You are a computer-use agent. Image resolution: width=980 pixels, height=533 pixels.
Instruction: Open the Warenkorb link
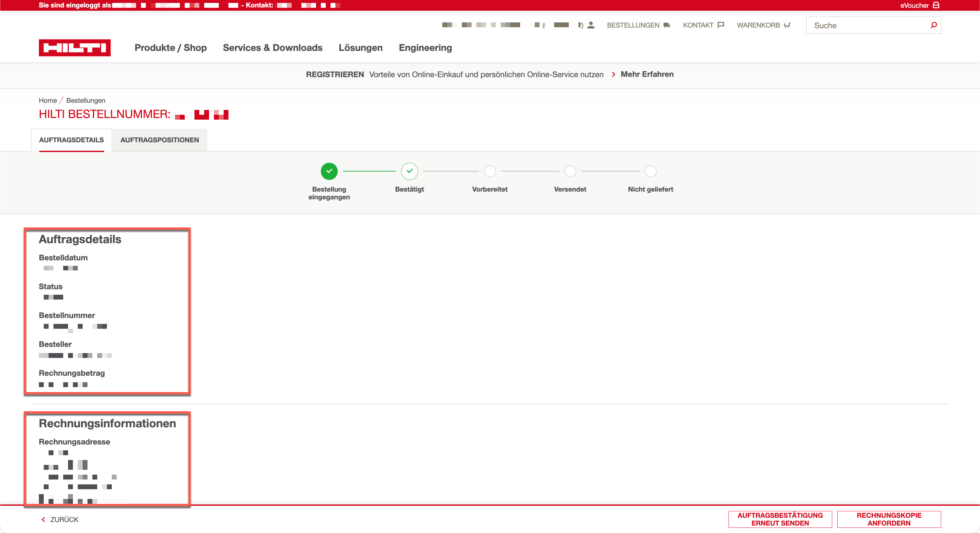tap(758, 25)
